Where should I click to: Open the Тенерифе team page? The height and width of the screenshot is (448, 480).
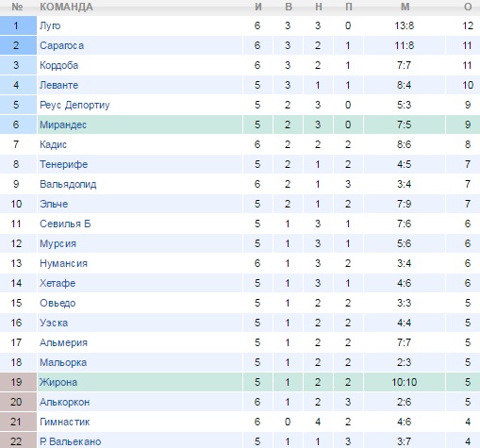[63, 164]
